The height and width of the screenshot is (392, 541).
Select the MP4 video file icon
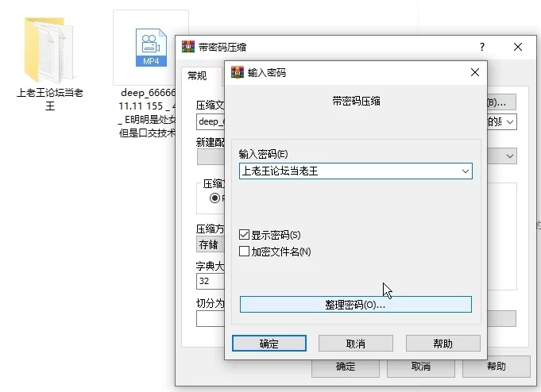point(151,48)
